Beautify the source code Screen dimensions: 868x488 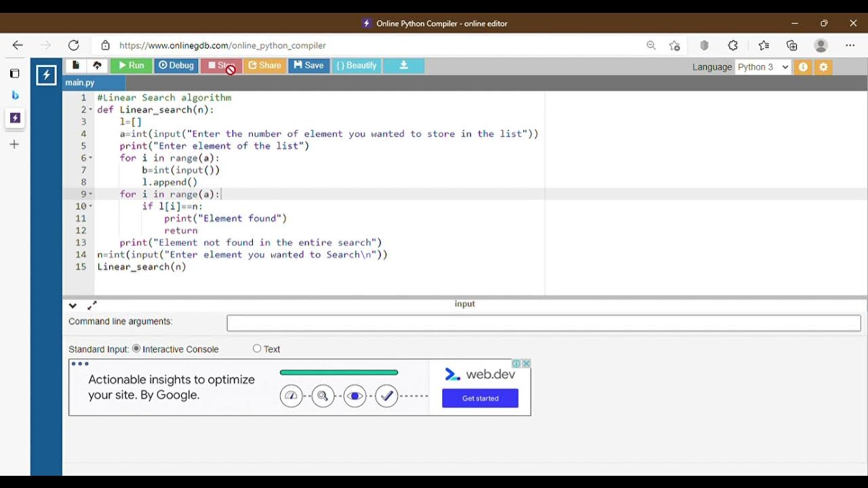356,66
